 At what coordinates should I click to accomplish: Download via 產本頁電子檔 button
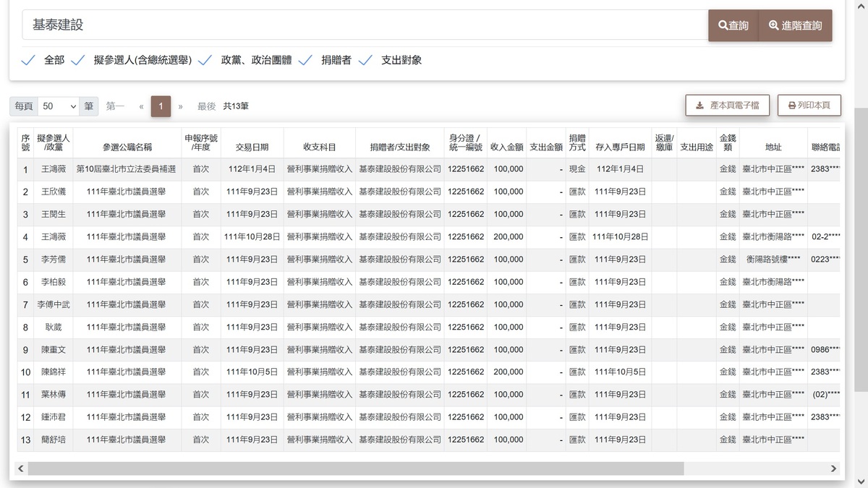[x=728, y=106]
